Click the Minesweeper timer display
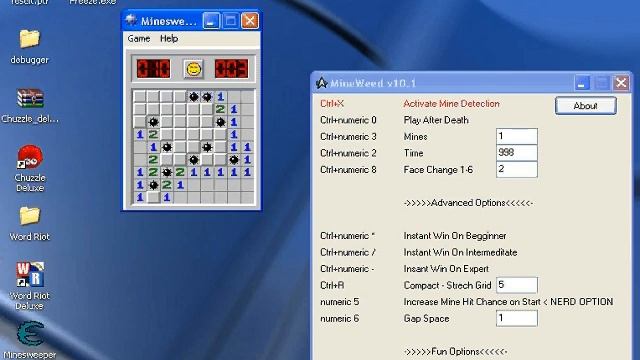Screen dimensions: 640x360 [x=231, y=69]
